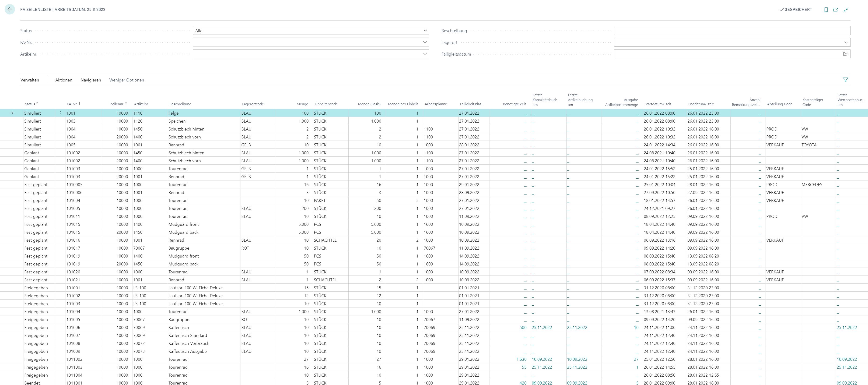The width and height of the screenshot is (868, 385).
Task: Click the Einheitencode column header
Action: (326, 104)
